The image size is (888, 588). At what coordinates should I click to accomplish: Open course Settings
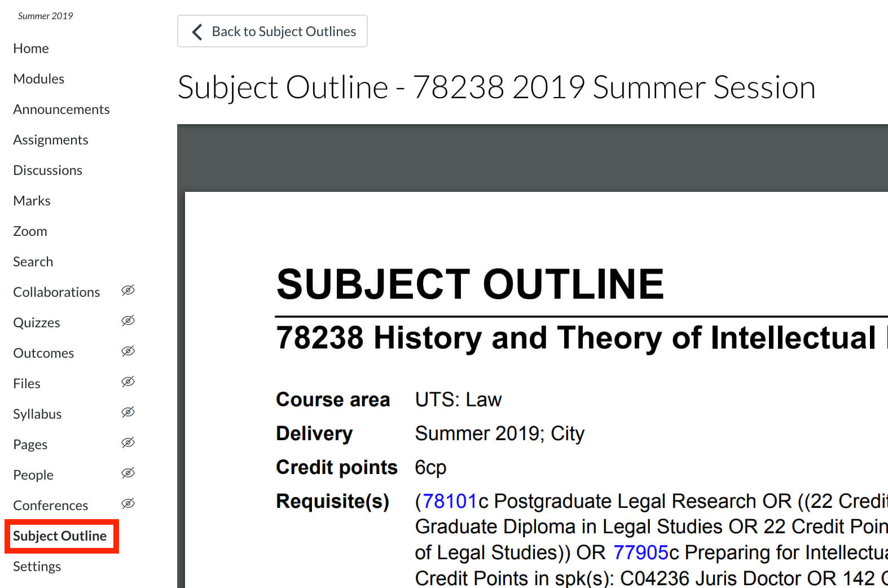coord(37,567)
